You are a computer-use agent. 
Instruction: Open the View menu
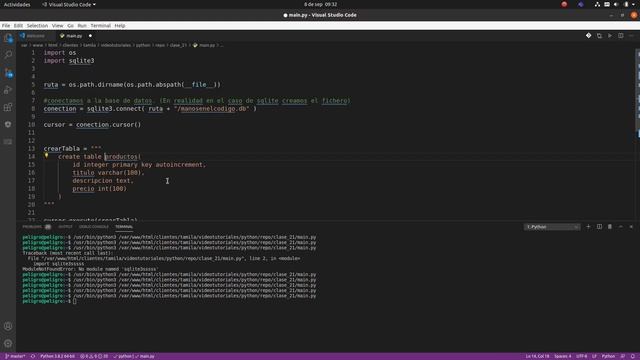coord(58,26)
